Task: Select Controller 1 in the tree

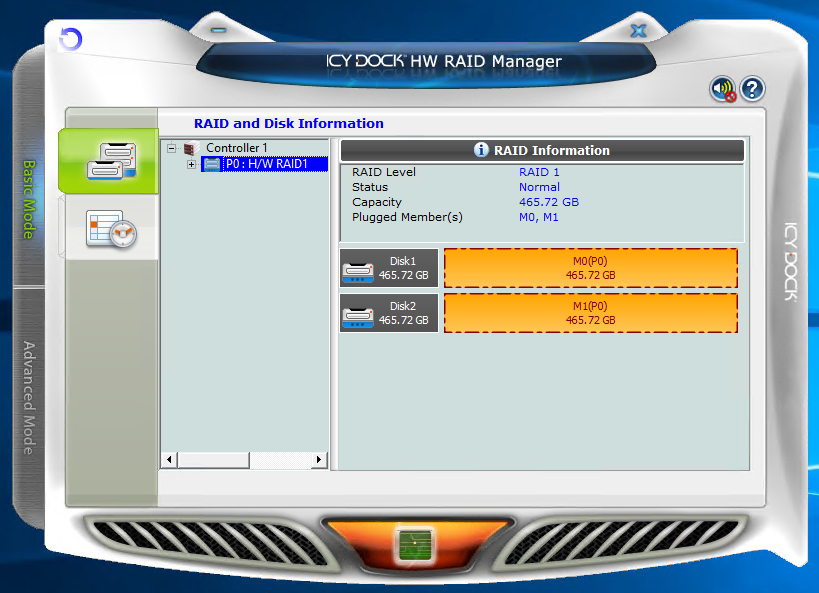Action: (237, 148)
